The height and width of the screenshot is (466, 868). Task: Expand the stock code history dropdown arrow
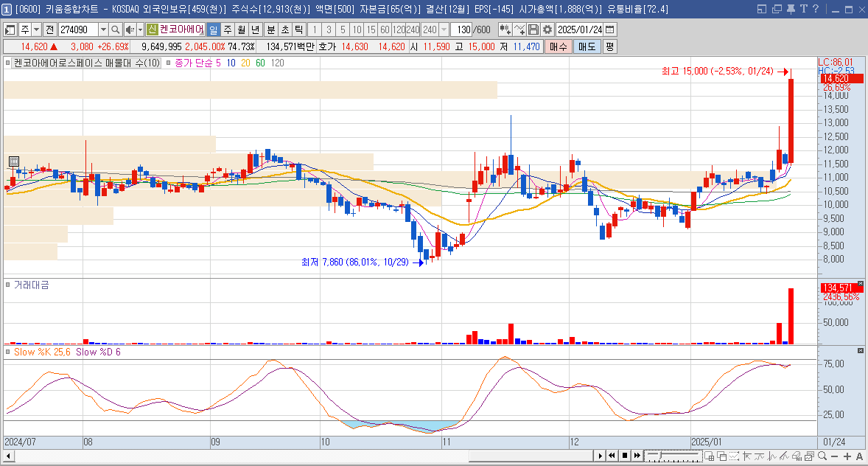(x=103, y=29)
